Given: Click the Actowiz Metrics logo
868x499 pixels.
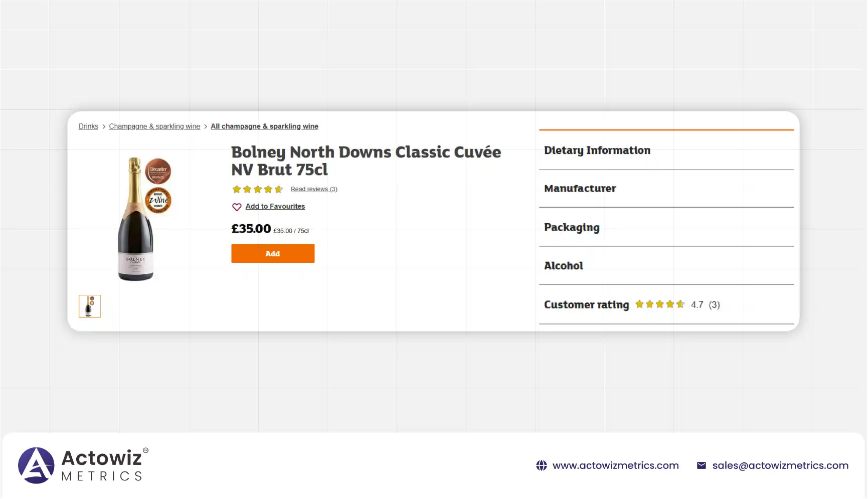Looking at the screenshot, I should [83, 465].
